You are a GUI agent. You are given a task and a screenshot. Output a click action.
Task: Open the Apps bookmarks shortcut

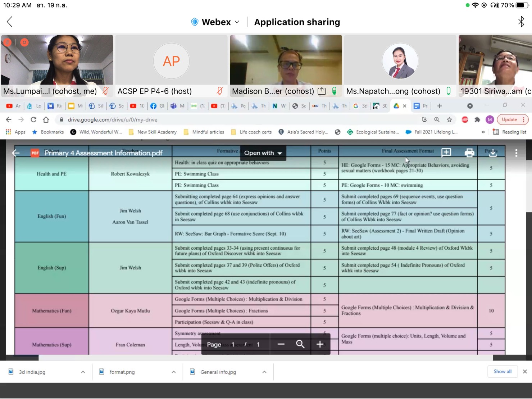(15, 132)
